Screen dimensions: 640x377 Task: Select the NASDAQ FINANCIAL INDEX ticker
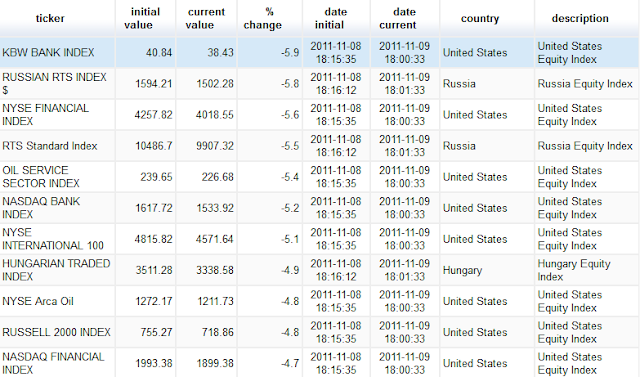(x=53, y=363)
